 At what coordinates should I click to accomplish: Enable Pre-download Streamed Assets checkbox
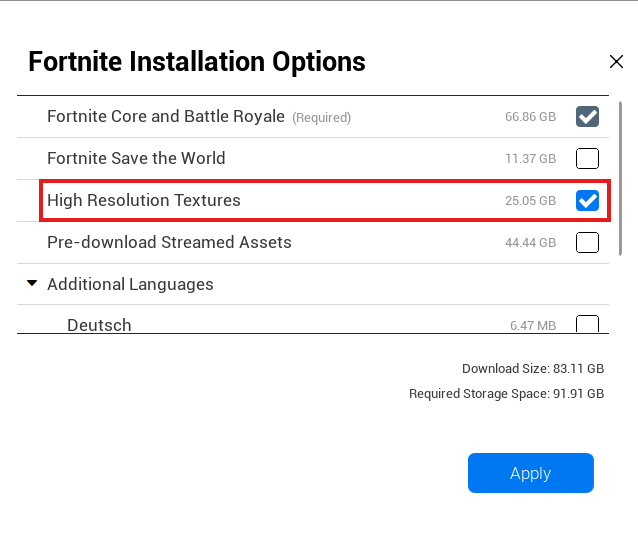587,242
